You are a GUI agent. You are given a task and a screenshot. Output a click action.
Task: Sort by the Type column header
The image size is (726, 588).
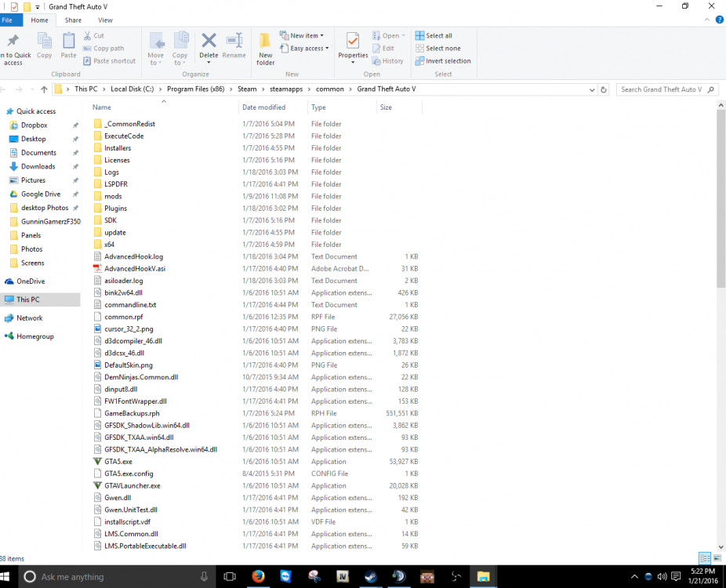point(342,107)
